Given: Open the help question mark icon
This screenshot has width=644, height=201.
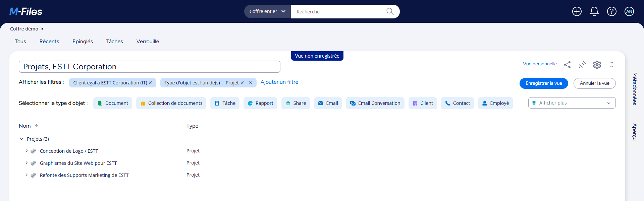Looking at the screenshot, I should point(611,11).
